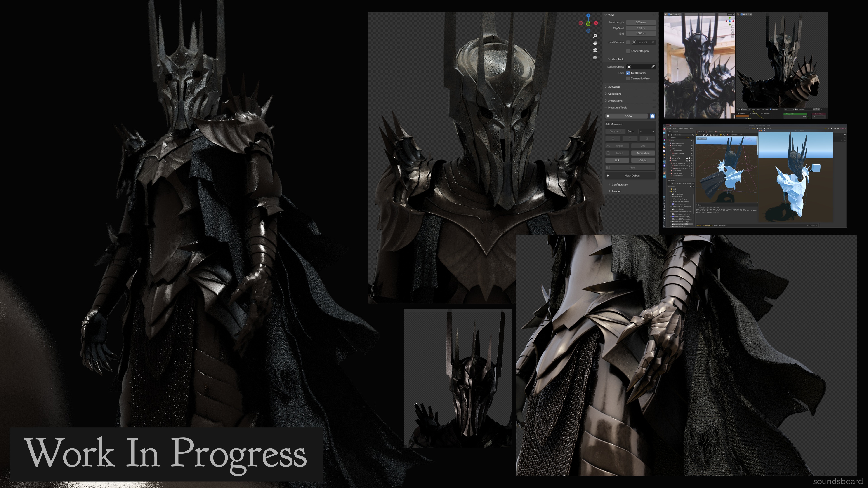This screenshot has height=488, width=868.
Task: Collapse the View panel
Action: pyautogui.click(x=606, y=15)
